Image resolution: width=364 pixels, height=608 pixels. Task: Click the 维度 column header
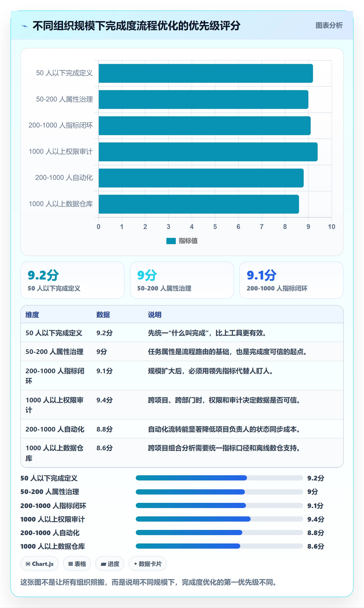click(x=32, y=315)
